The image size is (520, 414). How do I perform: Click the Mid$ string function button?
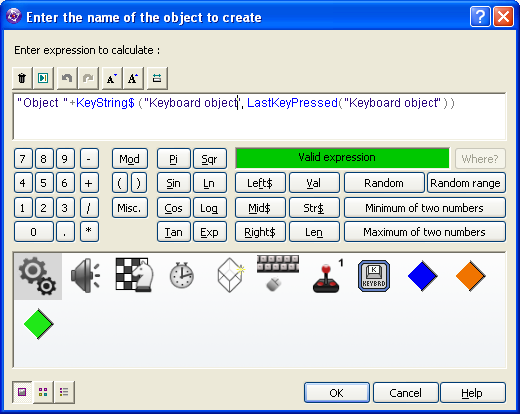click(260, 208)
